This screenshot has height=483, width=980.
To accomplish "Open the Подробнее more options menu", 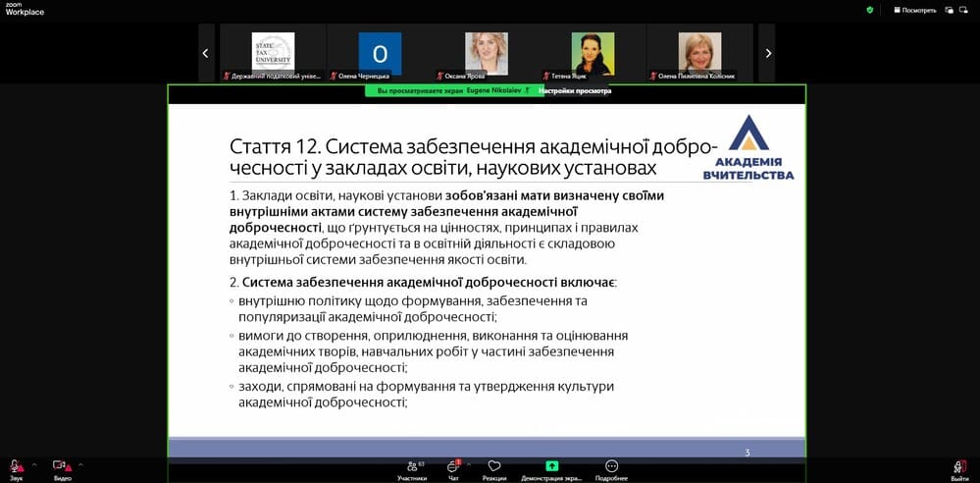I will [611, 468].
